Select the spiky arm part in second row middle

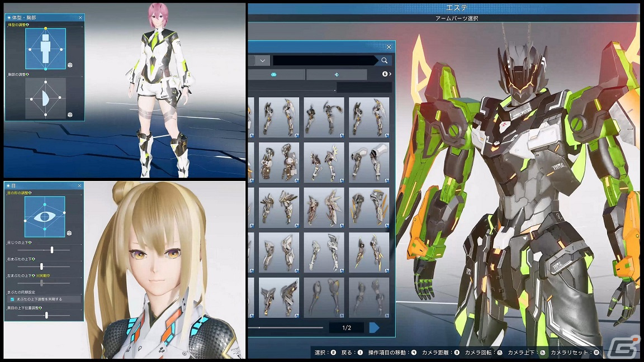[324, 163]
